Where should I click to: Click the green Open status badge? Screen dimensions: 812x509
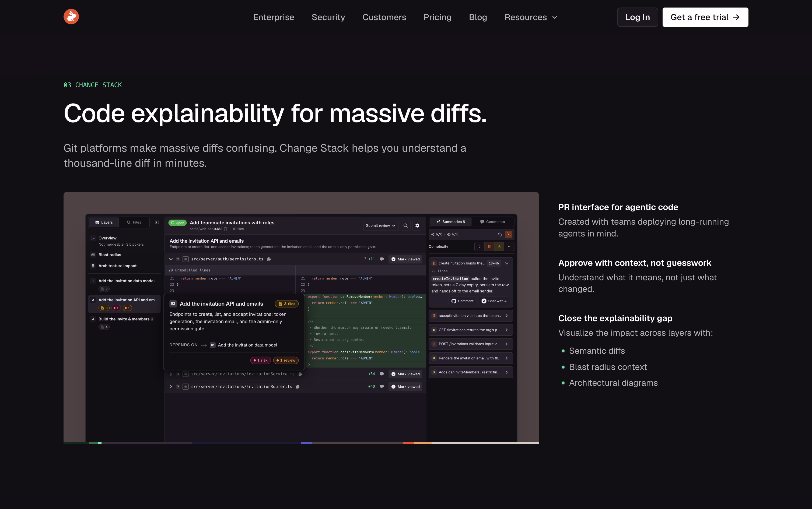point(177,223)
